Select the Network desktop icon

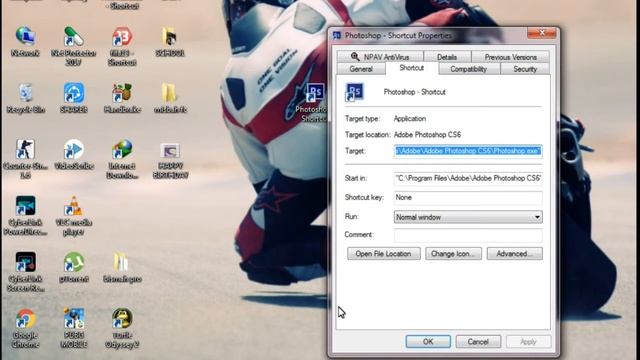[25, 36]
